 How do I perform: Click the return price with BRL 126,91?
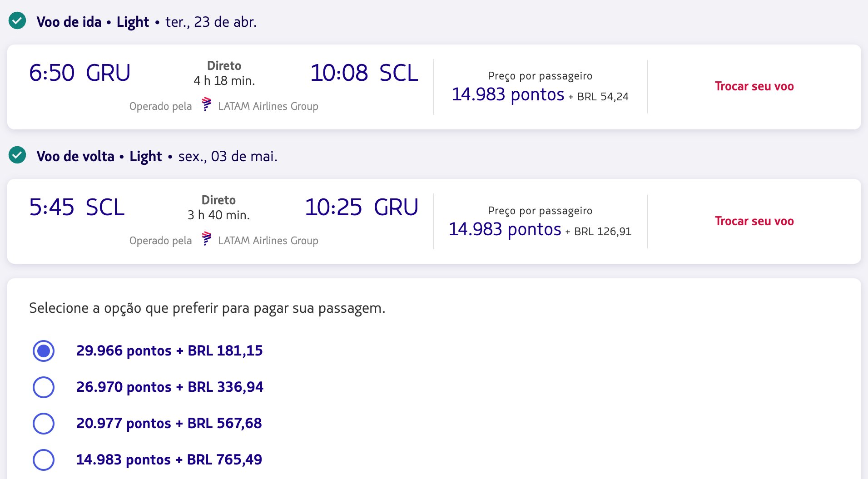click(x=540, y=229)
